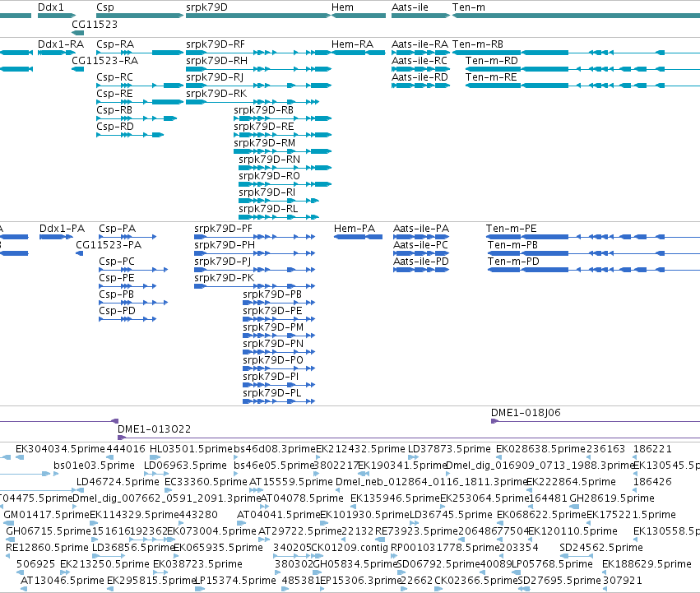Select srpk79D-PK protein feature
Viewport: 700px width, 593px height.
click(255, 285)
